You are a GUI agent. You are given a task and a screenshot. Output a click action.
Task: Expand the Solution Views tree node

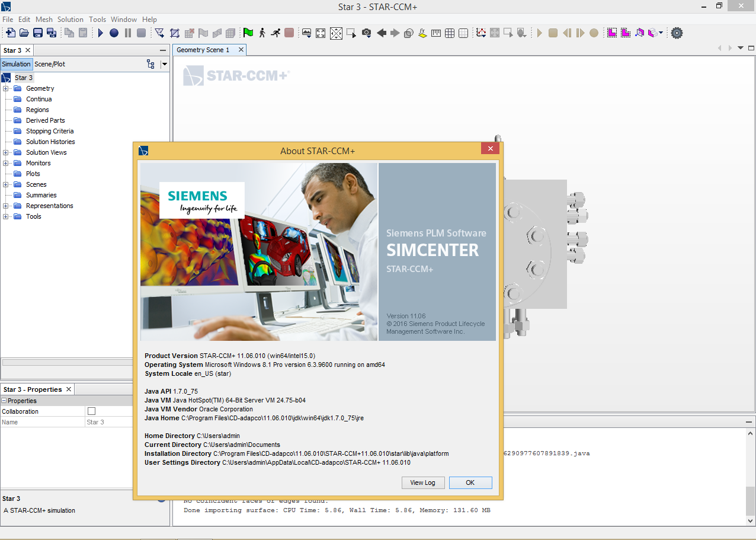[6, 152]
